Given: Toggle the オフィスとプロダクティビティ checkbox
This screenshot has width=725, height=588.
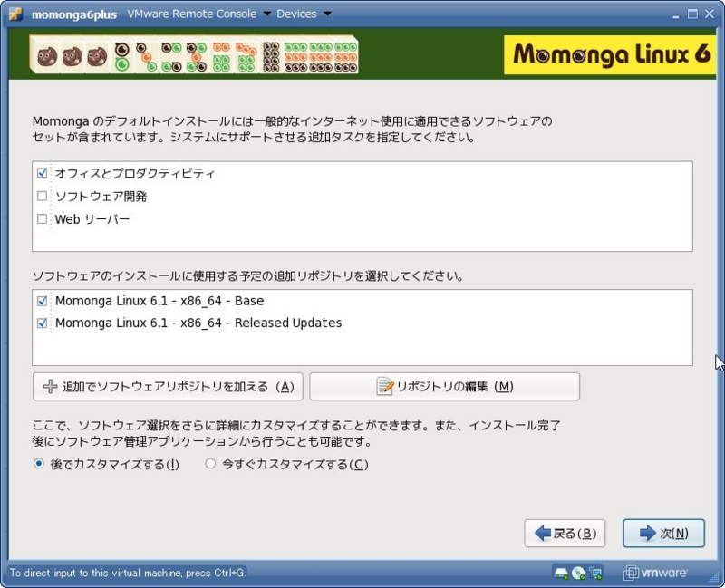Looking at the screenshot, I should [x=42, y=173].
